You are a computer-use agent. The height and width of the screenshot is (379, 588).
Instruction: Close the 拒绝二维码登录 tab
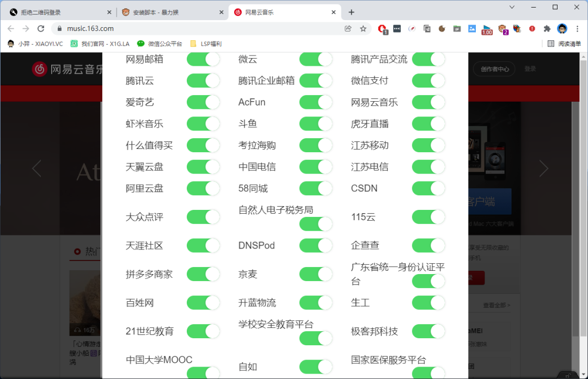coord(109,13)
